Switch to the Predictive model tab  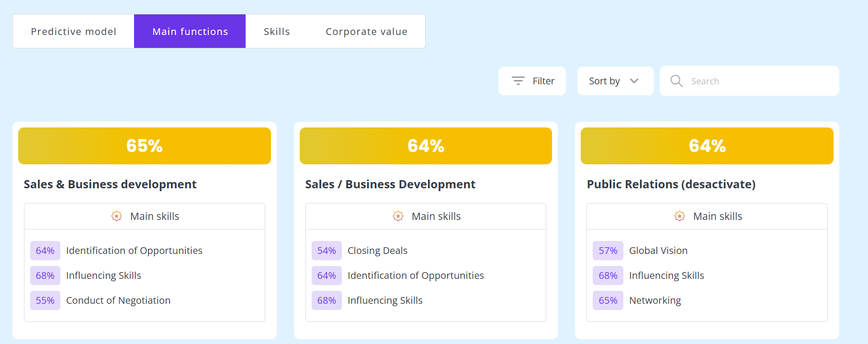[x=74, y=31]
